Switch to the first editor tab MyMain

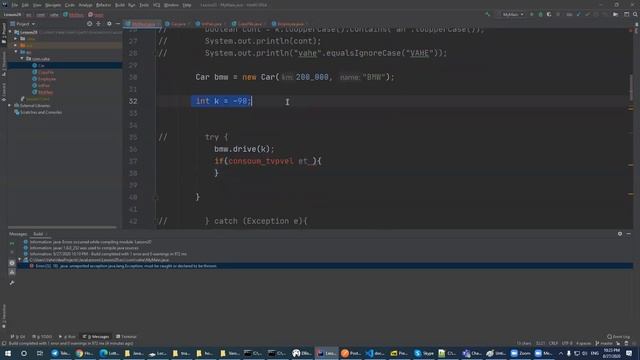(143, 24)
